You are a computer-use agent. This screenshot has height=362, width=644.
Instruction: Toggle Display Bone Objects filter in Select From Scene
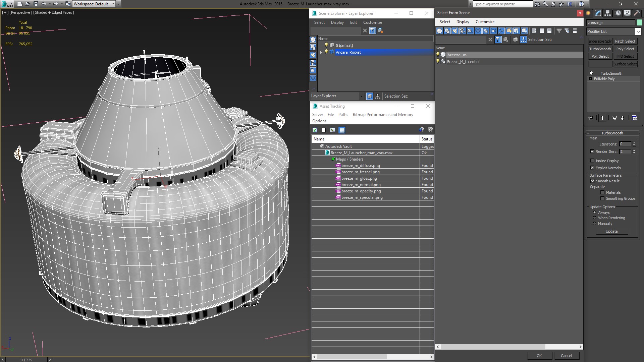(501, 31)
